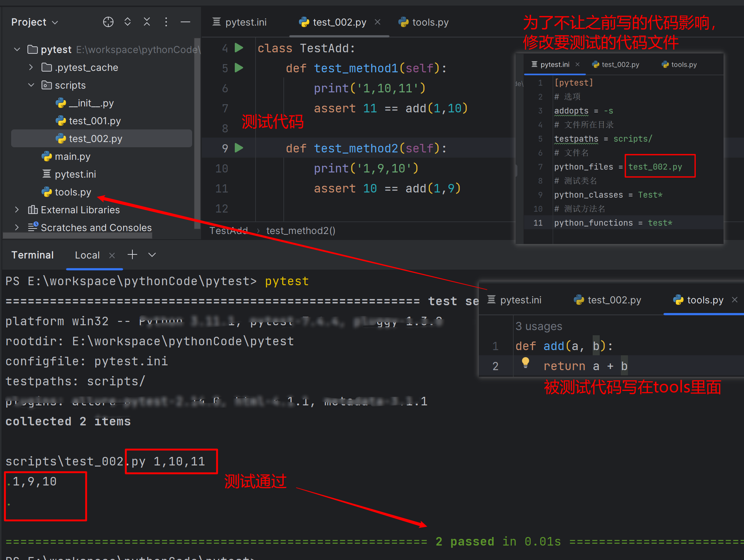Click test_method2() in the breadcrumb bar
This screenshot has height=560, width=744.
point(300,231)
